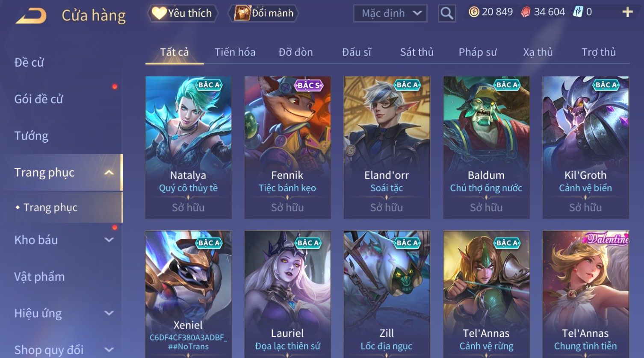Go back using the return arrow icon
Screen dimensions: 644x358
coord(31,16)
